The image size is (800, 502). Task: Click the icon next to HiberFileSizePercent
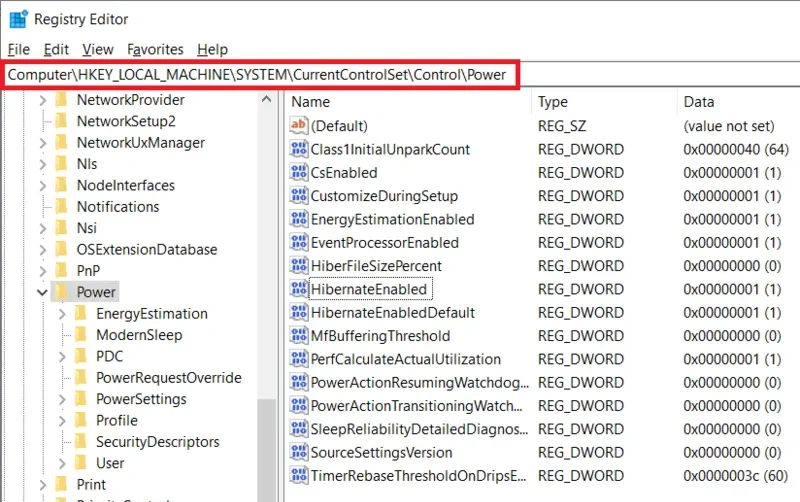[x=298, y=266]
